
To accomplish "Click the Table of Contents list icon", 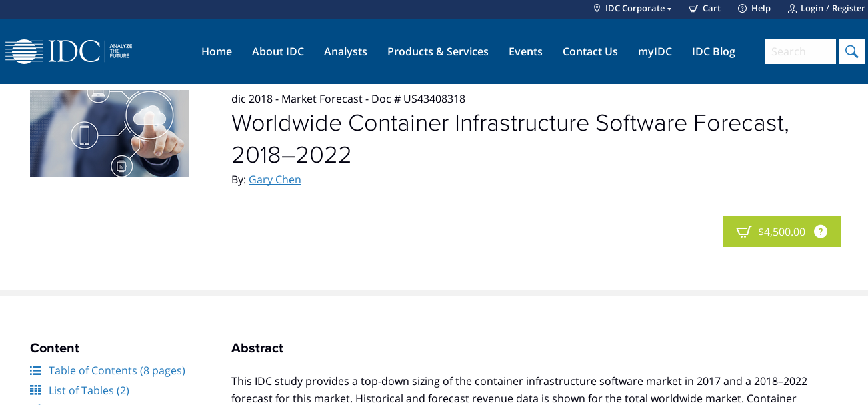I will point(35,370).
